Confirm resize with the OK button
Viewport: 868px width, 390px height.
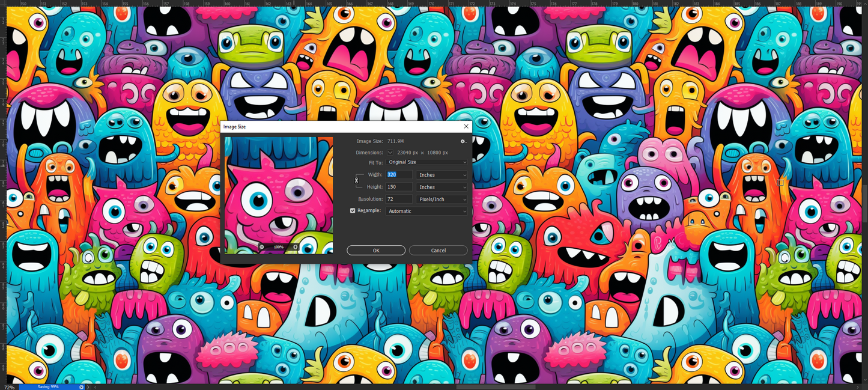pos(375,250)
